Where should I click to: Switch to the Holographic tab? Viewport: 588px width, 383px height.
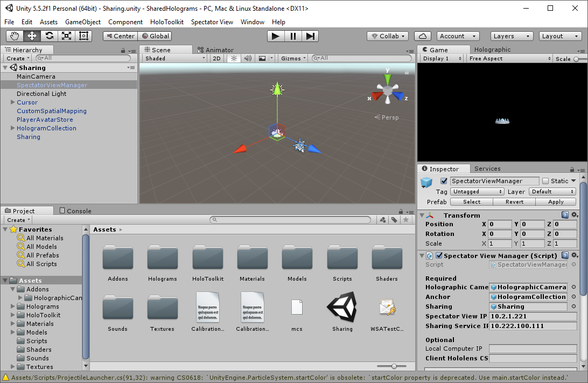492,50
